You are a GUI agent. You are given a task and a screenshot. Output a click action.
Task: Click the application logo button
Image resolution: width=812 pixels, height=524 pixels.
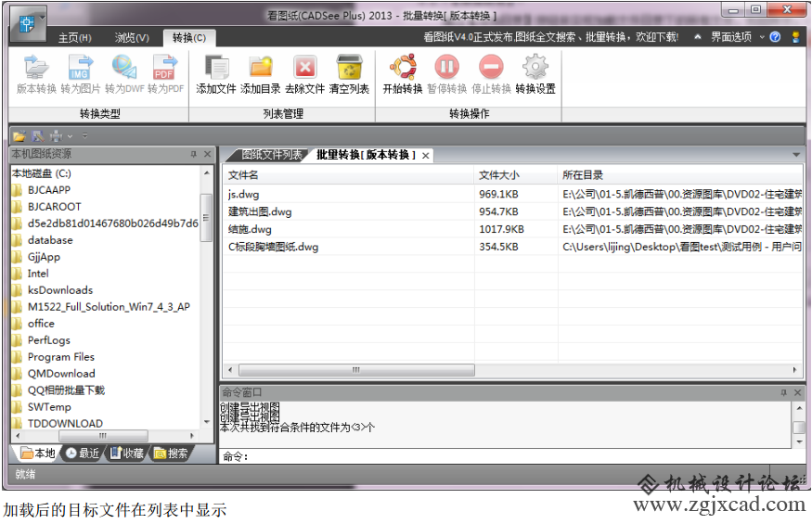pos(26,23)
